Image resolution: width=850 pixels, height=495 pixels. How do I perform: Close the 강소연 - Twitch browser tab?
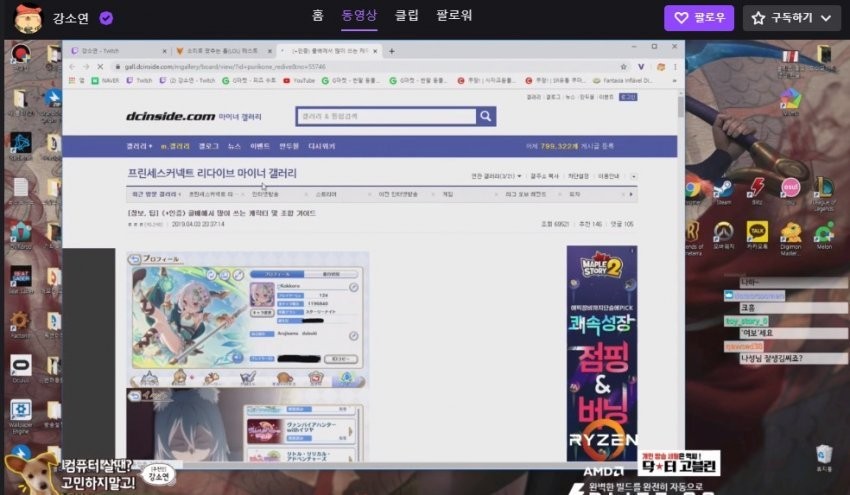point(164,51)
